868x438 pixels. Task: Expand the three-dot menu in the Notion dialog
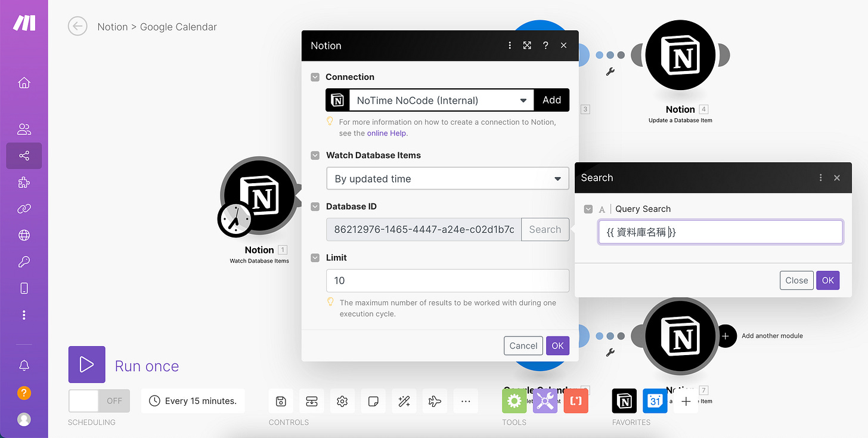coord(510,45)
